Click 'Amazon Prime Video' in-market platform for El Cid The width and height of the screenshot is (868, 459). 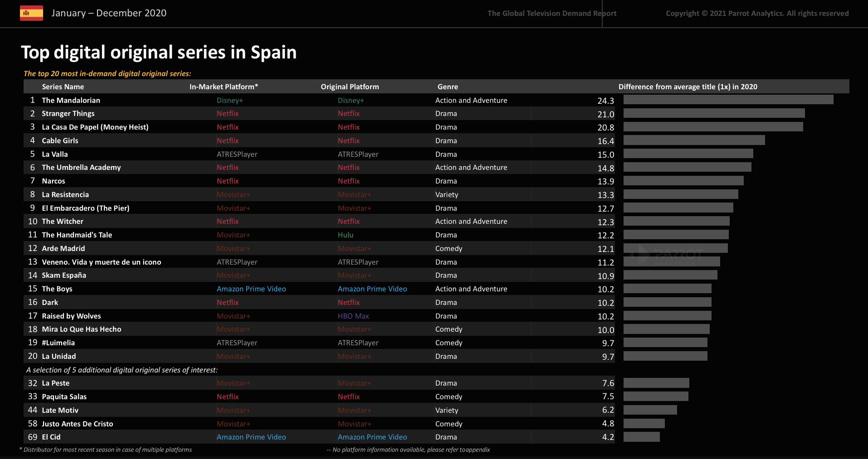[251, 437]
